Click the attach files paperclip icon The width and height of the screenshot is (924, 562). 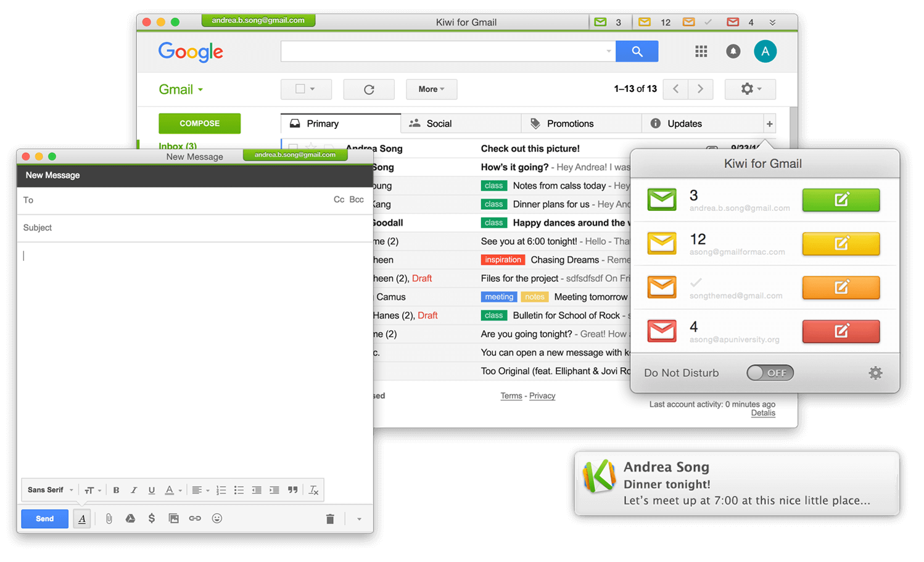click(x=109, y=519)
